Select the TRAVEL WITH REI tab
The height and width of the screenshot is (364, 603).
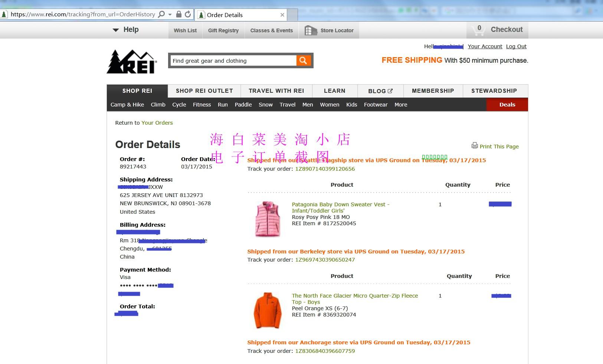pyautogui.click(x=276, y=91)
